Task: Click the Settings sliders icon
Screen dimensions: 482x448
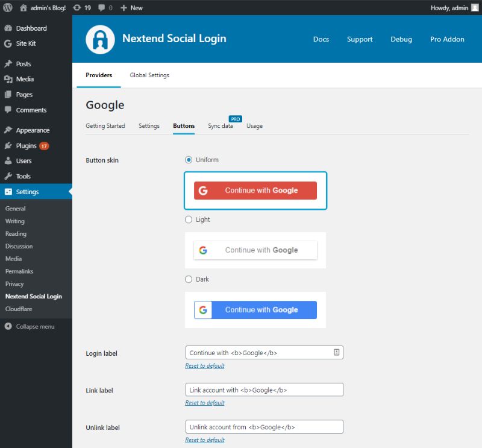Action: click(8, 192)
